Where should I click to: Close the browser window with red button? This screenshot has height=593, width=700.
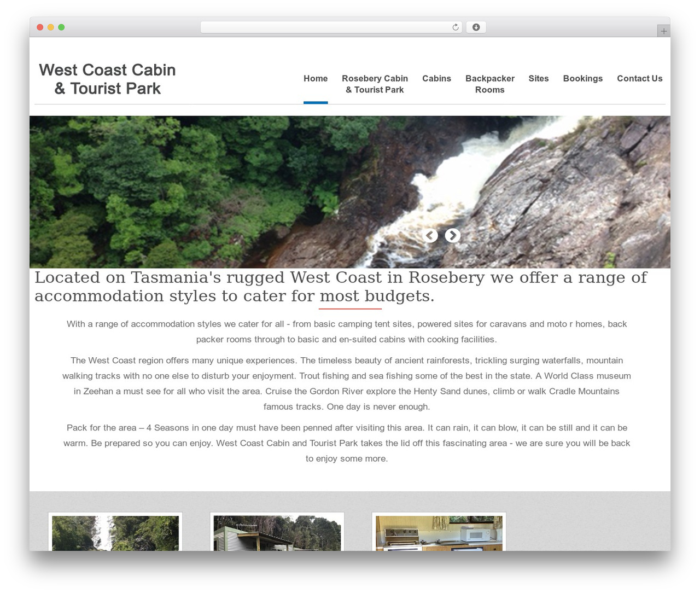[40, 27]
